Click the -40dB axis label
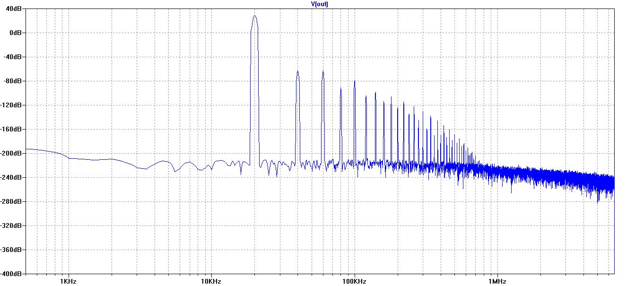Screen dimensions: 644x286 [x=13, y=57]
